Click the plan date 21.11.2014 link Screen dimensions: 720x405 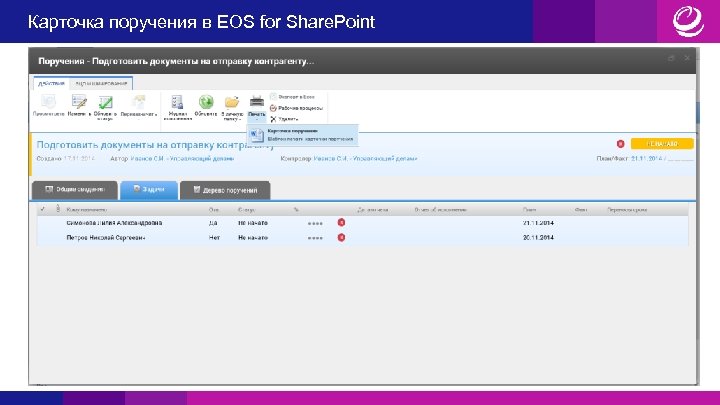(647, 158)
